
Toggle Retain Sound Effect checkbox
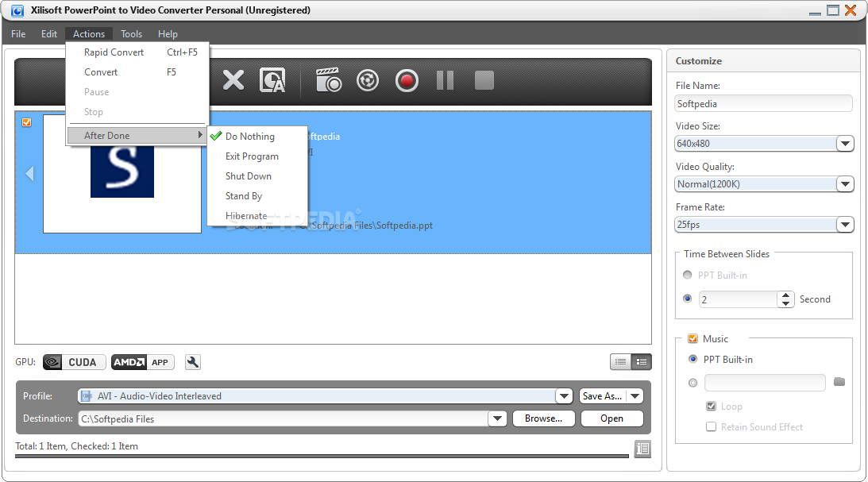click(x=712, y=426)
